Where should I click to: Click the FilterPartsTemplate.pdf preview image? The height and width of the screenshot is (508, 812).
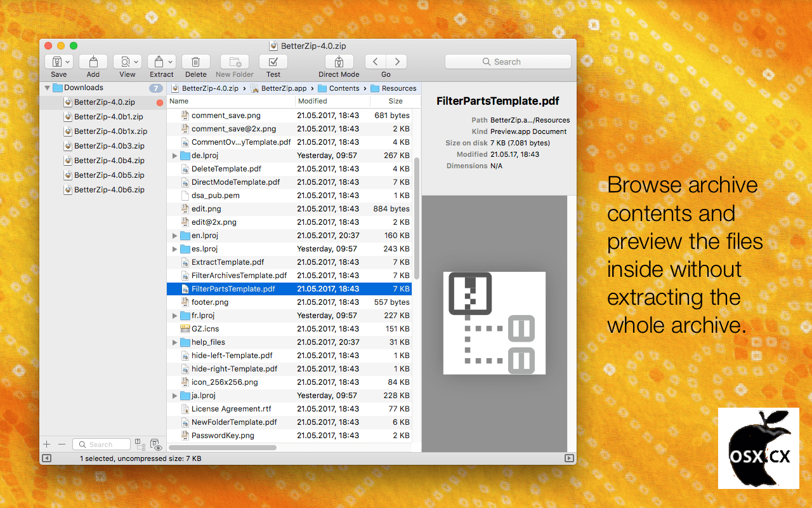[x=494, y=323]
